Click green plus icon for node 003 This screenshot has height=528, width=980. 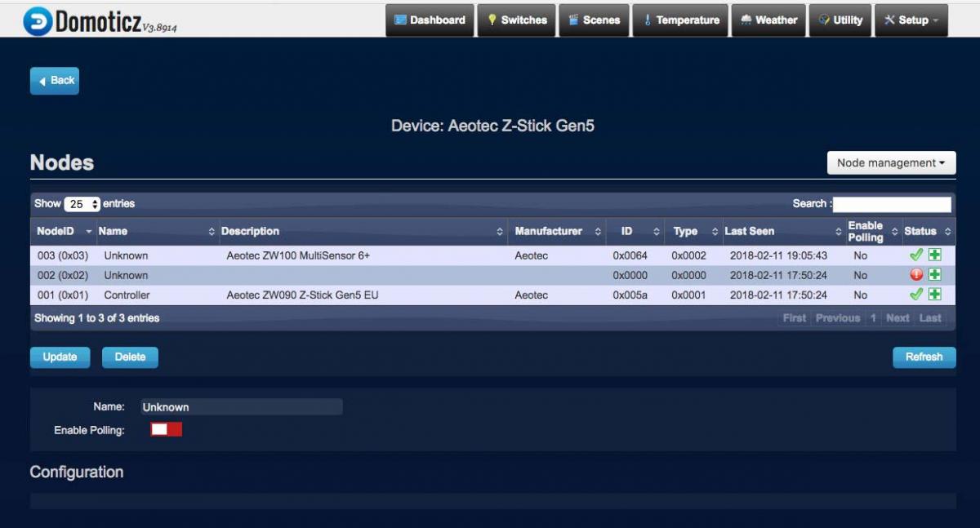(x=935, y=255)
